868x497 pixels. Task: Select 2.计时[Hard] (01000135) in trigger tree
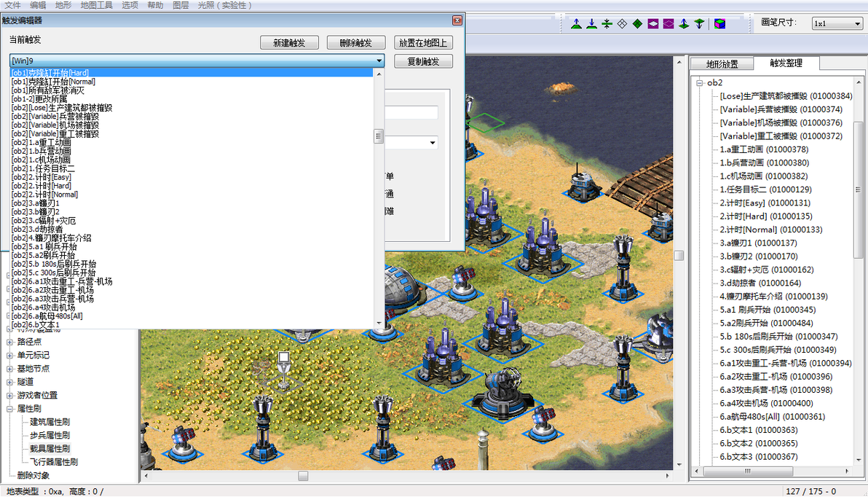click(x=766, y=216)
